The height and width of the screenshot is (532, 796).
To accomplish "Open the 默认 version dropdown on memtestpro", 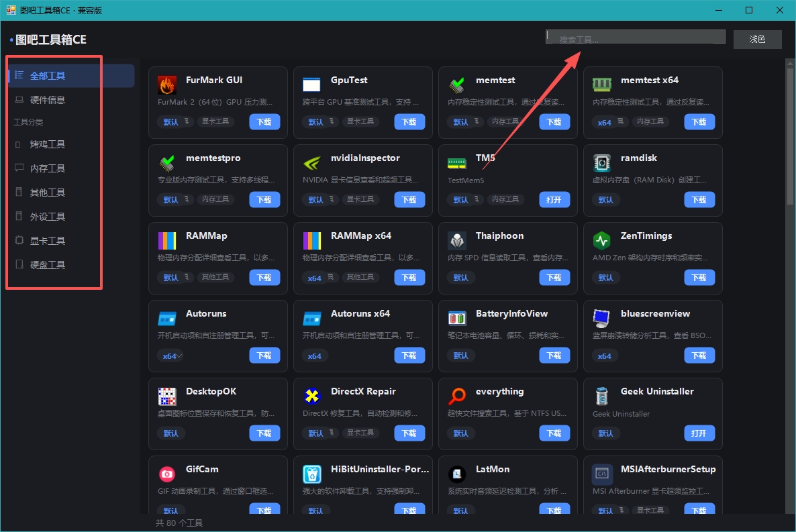I will click(176, 199).
